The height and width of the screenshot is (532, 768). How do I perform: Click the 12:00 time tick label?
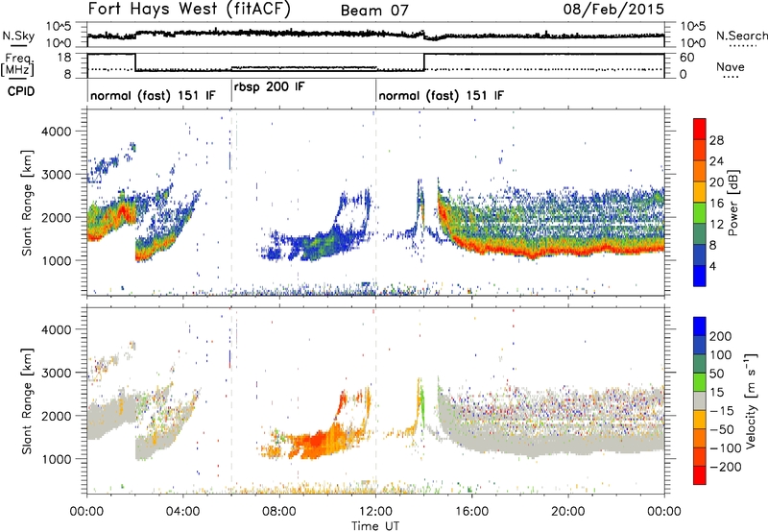pos(375,512)
